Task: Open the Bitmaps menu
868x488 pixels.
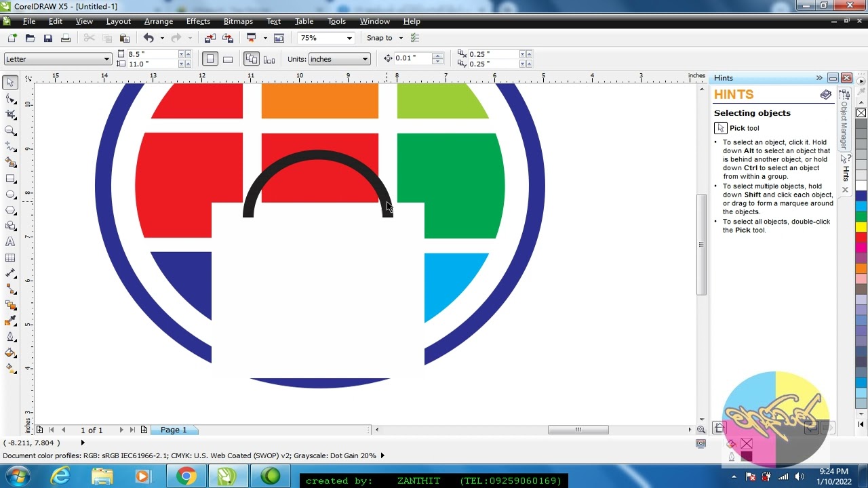Action: [238, 21]
